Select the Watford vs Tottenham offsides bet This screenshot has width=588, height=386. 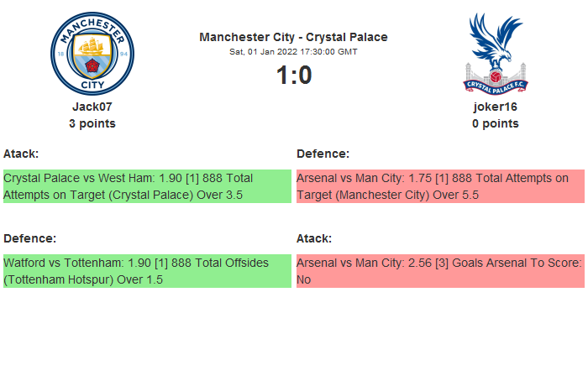point(147,271)
